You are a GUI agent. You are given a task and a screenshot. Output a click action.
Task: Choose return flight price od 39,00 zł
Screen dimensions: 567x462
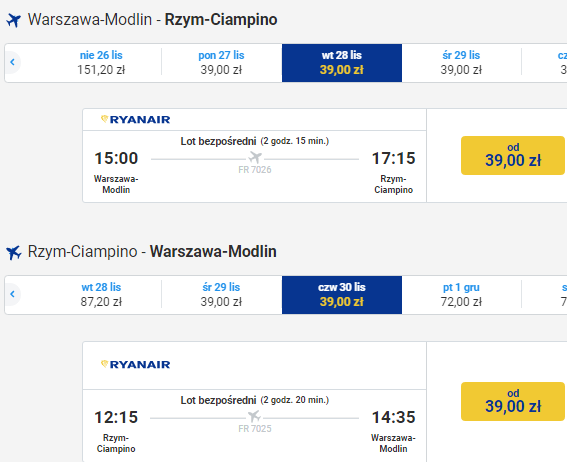[513, 401]
